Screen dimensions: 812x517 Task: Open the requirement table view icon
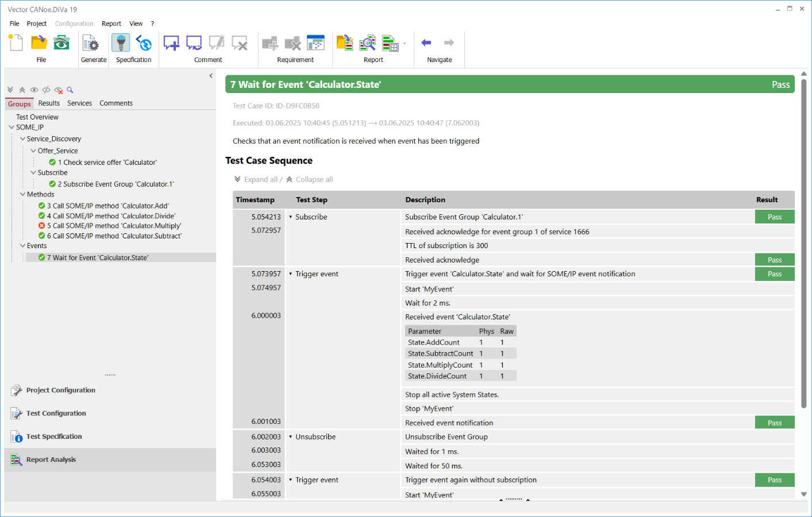pos(316,43)
